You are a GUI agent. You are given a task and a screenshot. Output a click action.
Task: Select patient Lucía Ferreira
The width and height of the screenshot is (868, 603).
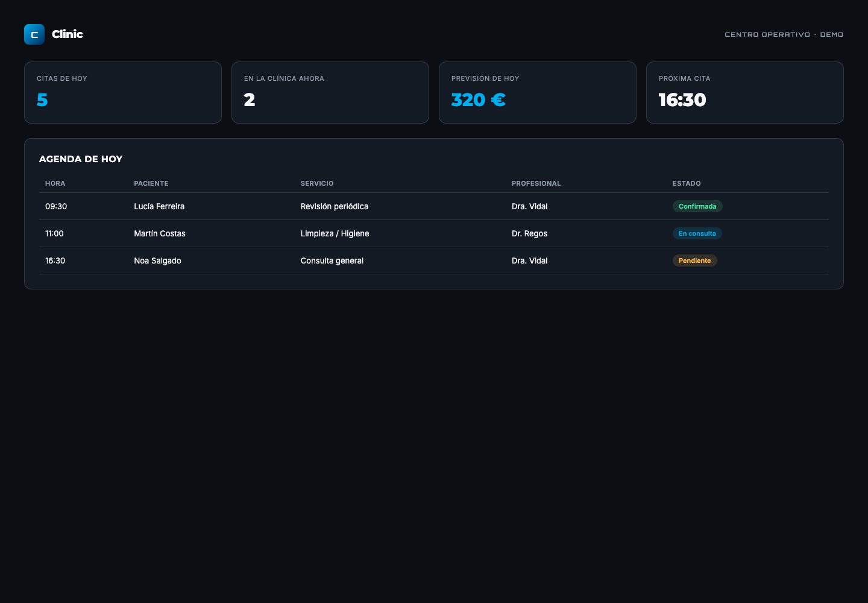click(x=159, y=206)
